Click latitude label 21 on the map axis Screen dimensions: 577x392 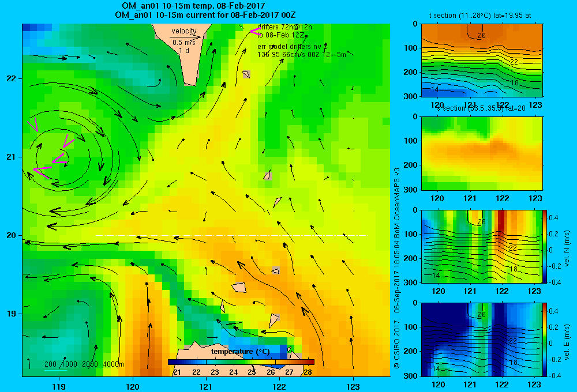pyautogui.click(x=12, y=157)
